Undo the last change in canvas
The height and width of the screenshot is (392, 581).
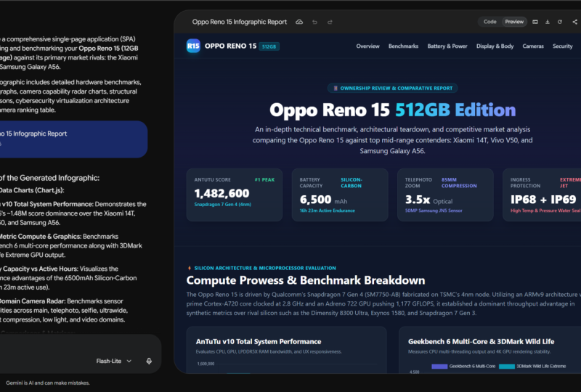click(x=314, y=22)
